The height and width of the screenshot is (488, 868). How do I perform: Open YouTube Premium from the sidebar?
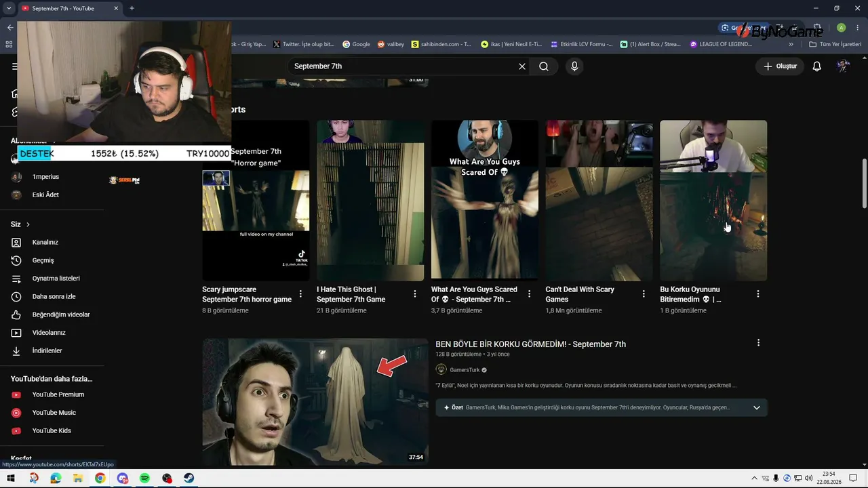pyautogui.click(x=58, y=394)
